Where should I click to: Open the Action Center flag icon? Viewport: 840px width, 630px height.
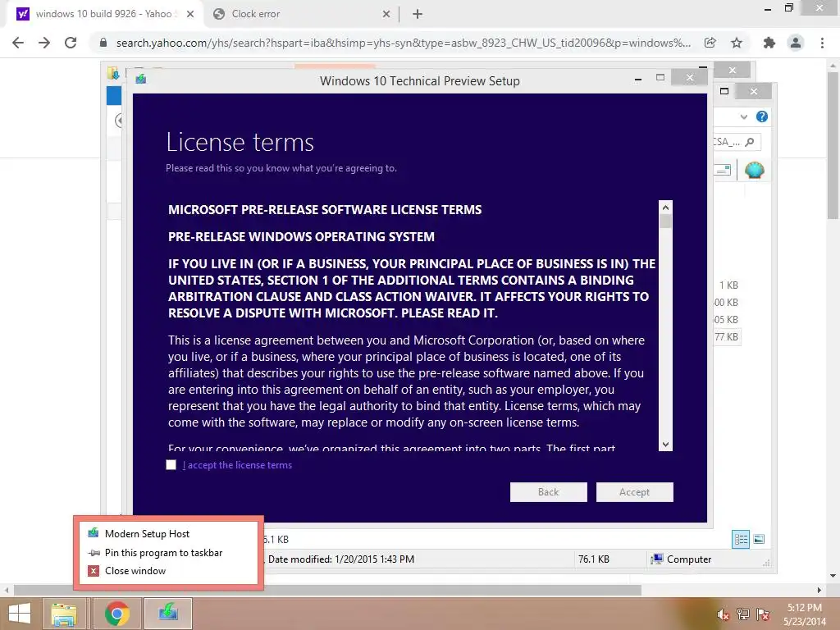tap(763, 614)
